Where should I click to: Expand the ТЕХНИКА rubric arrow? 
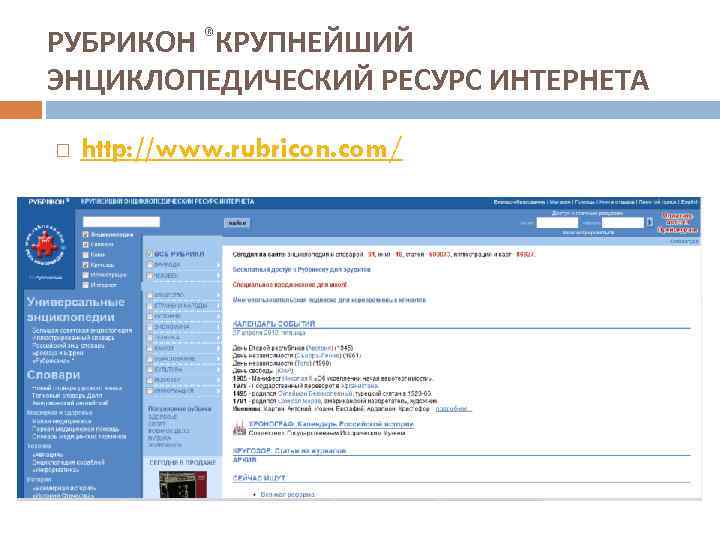click(219, 338)
